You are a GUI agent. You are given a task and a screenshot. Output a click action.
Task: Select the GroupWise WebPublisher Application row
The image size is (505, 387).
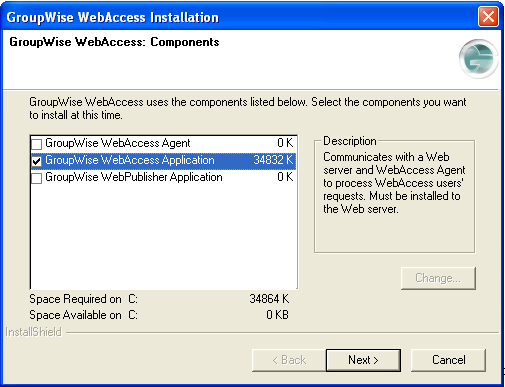163,177
